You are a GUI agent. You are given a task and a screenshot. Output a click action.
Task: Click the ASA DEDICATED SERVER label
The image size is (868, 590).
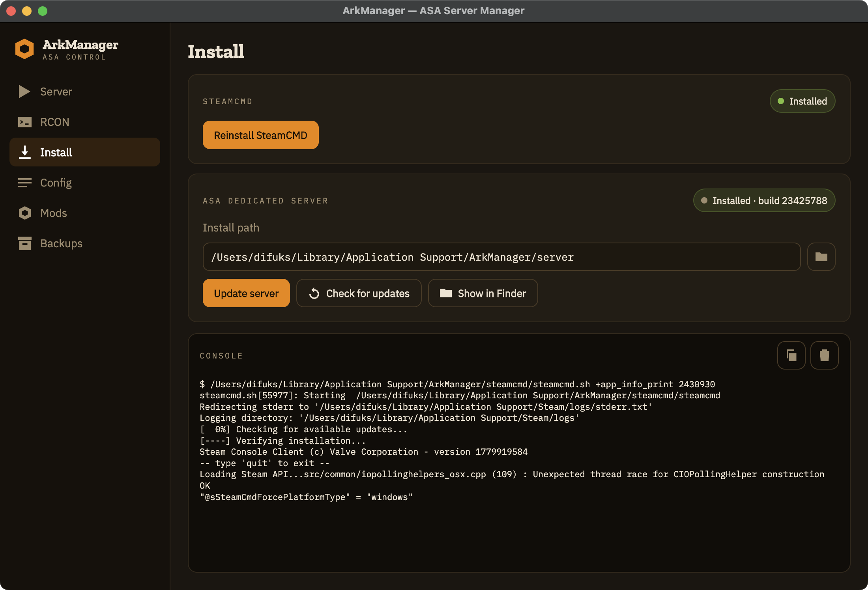266,201
